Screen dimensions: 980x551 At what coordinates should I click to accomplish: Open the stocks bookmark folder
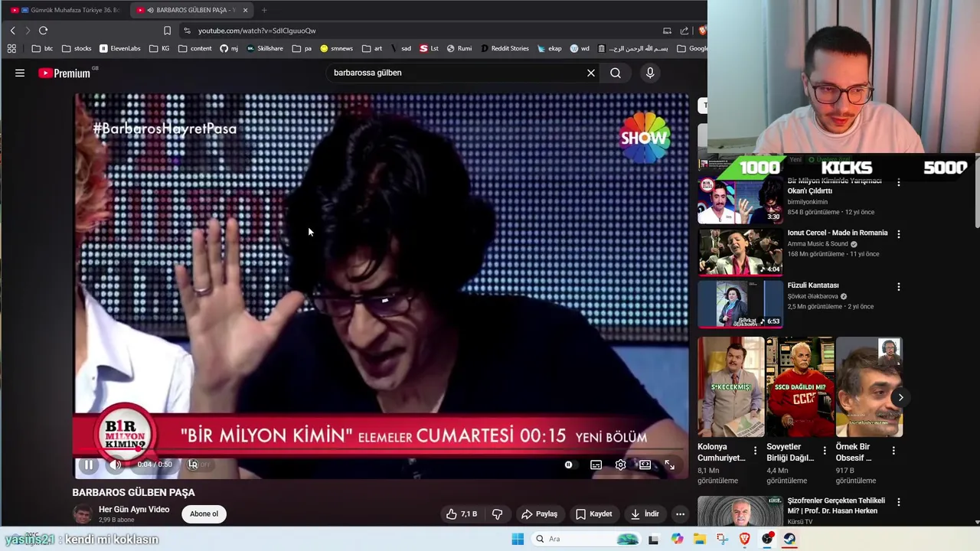[77, 48]
